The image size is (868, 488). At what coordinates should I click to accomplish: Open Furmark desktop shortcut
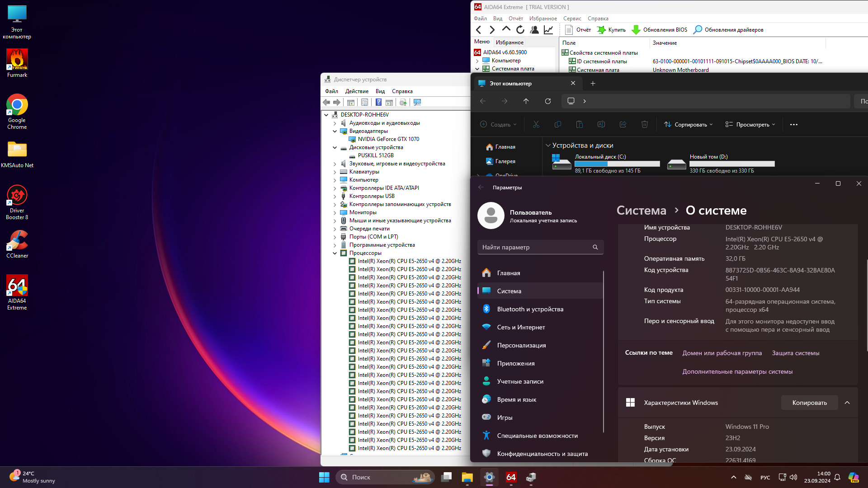[x=17, y=63]
